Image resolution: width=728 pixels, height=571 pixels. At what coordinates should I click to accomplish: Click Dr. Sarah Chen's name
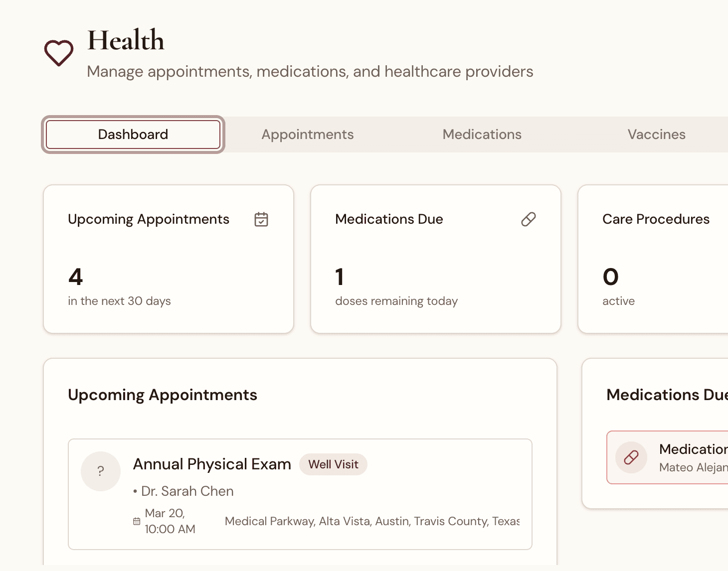coord(187,491)
